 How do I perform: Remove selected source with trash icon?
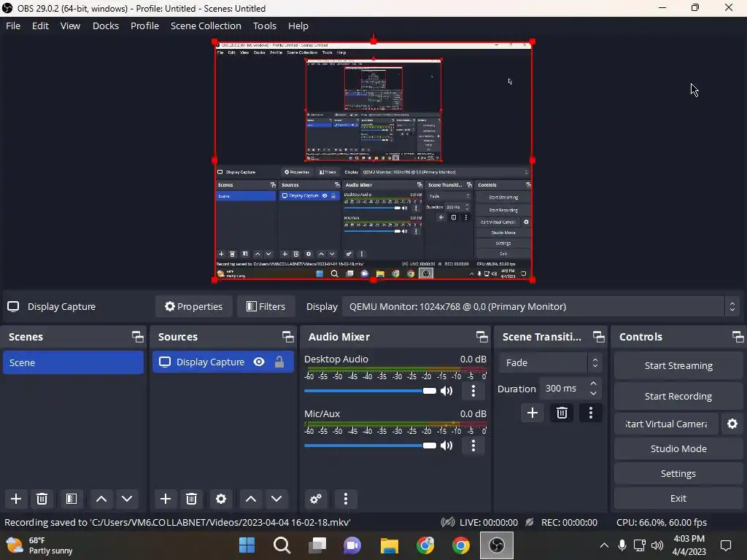pos(192,499)
